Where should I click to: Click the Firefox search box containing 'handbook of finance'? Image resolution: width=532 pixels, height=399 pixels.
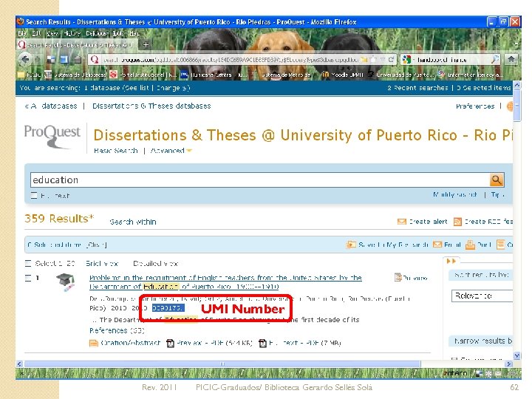click(451, 60)
